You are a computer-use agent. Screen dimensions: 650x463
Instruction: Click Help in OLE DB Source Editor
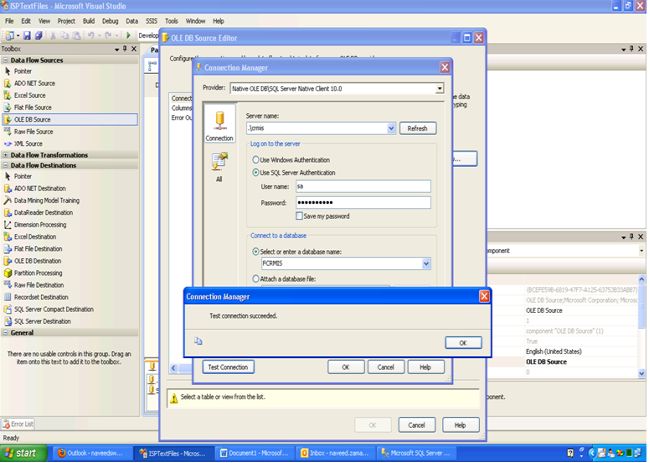(460, 425)
